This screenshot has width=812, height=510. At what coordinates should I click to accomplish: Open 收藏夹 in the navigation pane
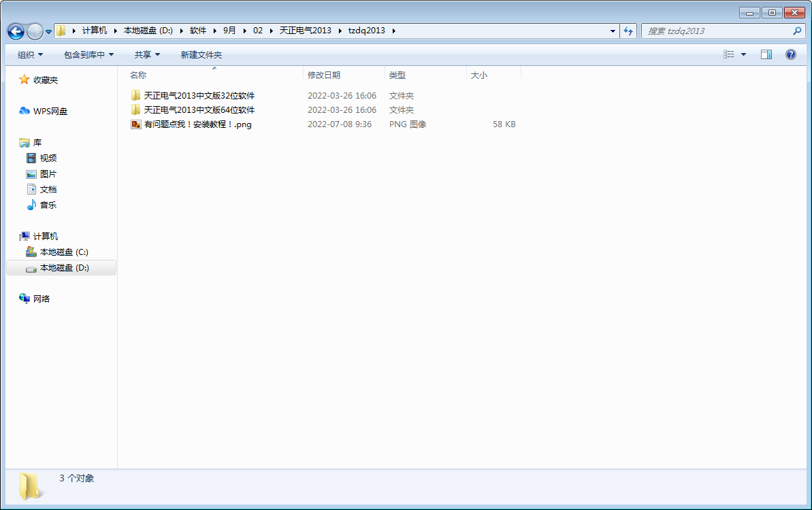(x=46, y=80)
